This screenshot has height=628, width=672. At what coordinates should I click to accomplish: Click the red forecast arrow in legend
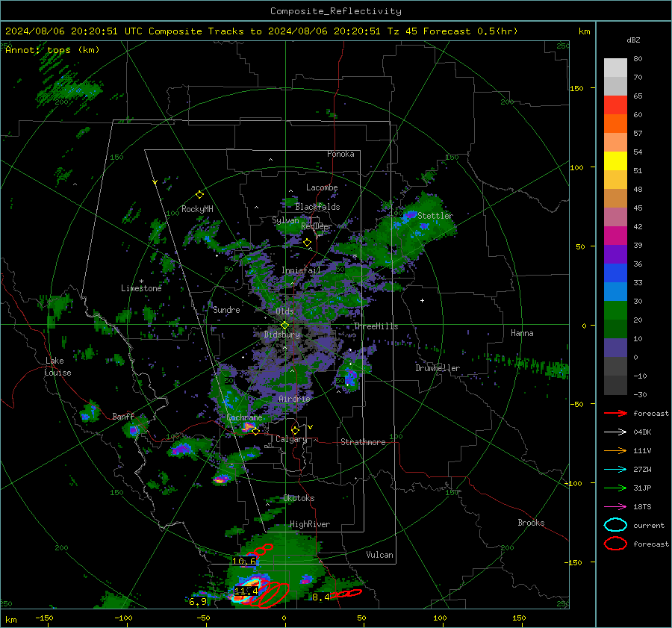[615, 413]
